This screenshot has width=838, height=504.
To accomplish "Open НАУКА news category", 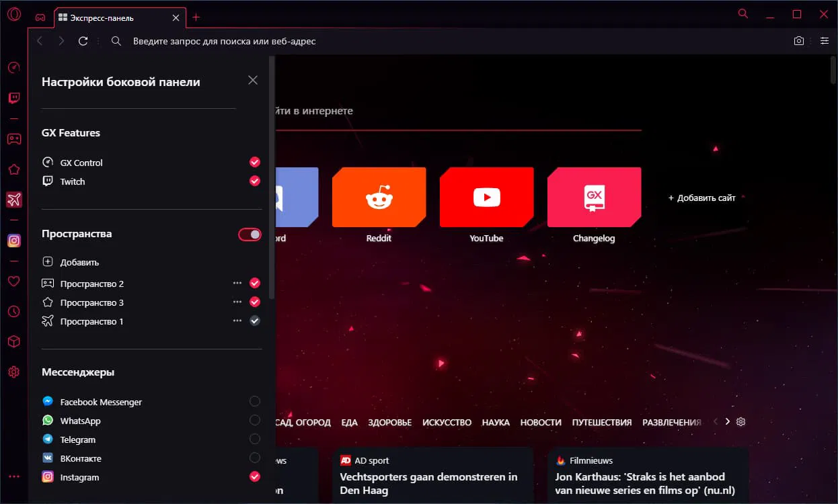I will (x=496, y=422).
